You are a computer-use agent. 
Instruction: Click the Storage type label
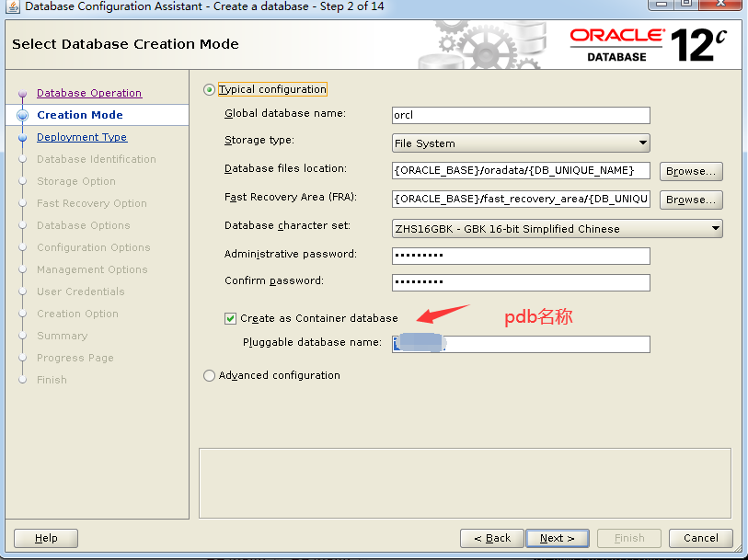coord(259,140)
